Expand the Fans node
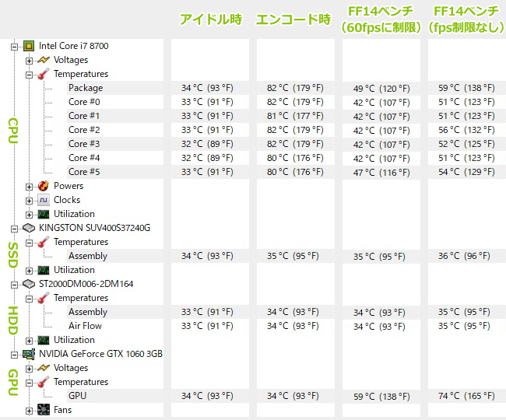Image resolution: width=506 pixels, height=420 pixels. (29, 411)
